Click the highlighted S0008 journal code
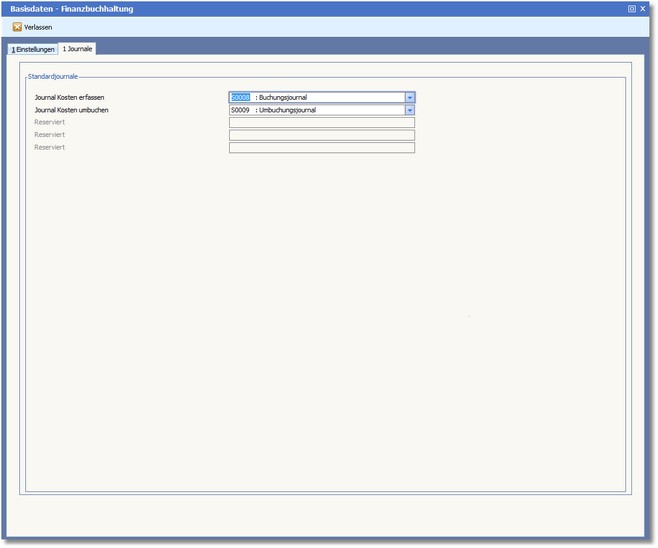 240,97
